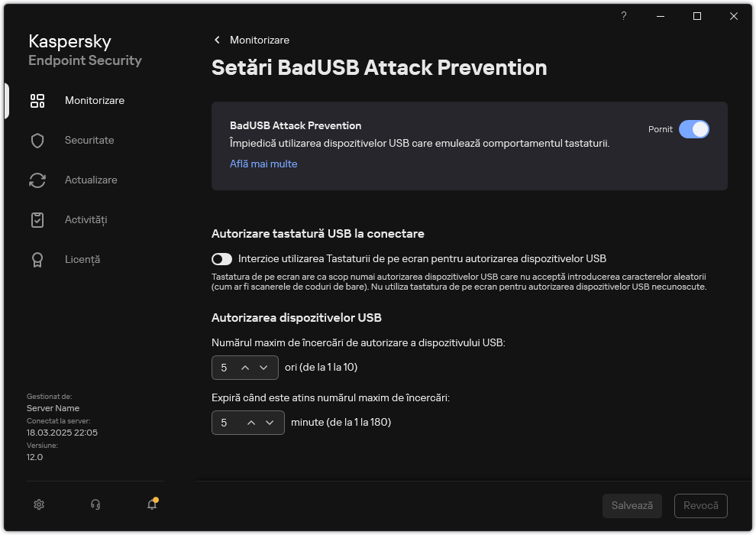Open notifications via the bell icon
Image resolution: width=756 pixels, height=535 pixels.
tap(151, 505)
